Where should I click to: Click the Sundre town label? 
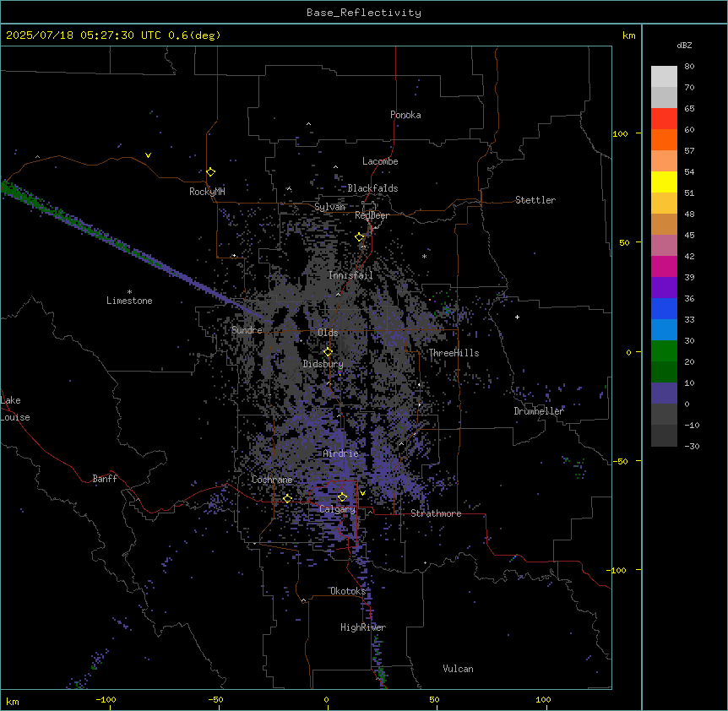point(247,330)
